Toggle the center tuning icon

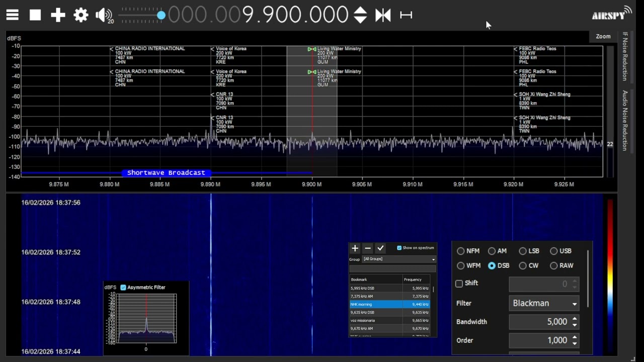click(383, 15)
